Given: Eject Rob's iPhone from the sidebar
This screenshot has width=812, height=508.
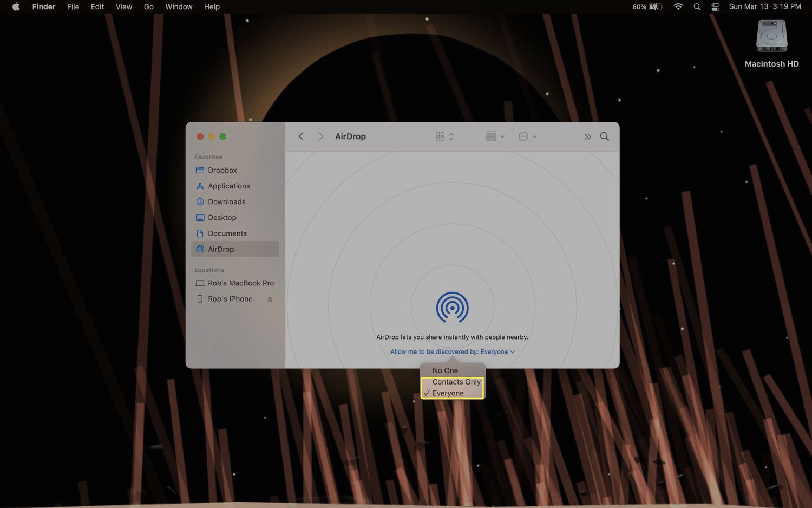Looking at the screenshot, I should coord(270,299).
